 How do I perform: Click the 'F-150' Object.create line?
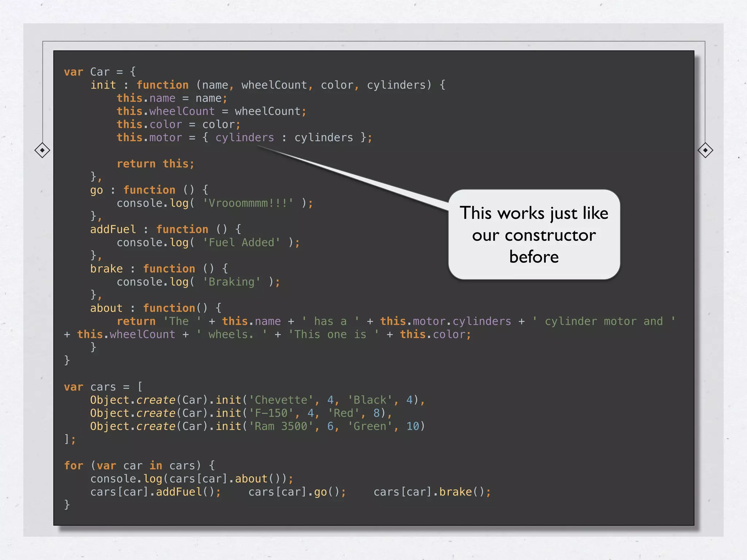click(241, 413)
